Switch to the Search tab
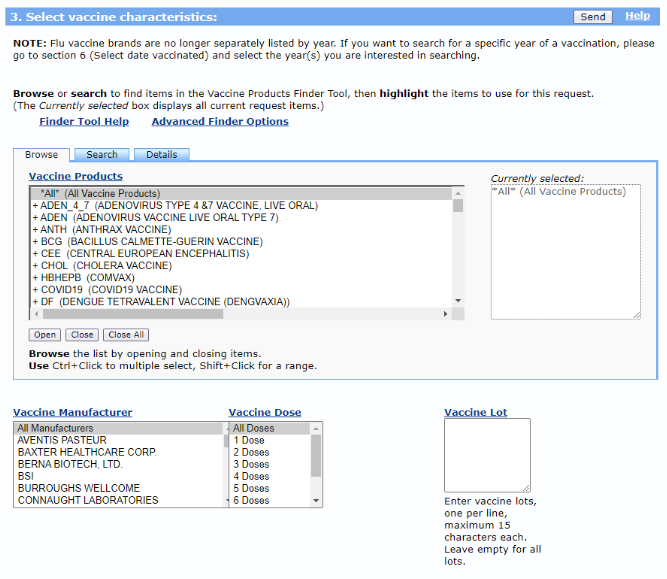 pos(102,154)
